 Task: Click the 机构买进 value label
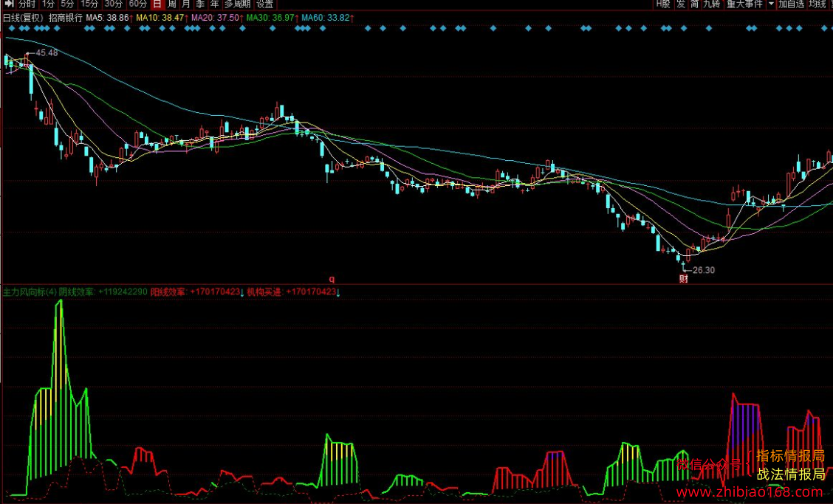click(x=293, y=291)
